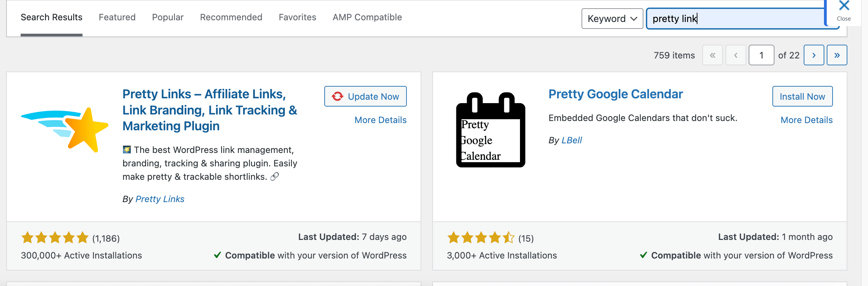This screenshot has height=286, width=868.
Task: Click the star rating of Pretty Google Calendar
Action: pos(481,238)
